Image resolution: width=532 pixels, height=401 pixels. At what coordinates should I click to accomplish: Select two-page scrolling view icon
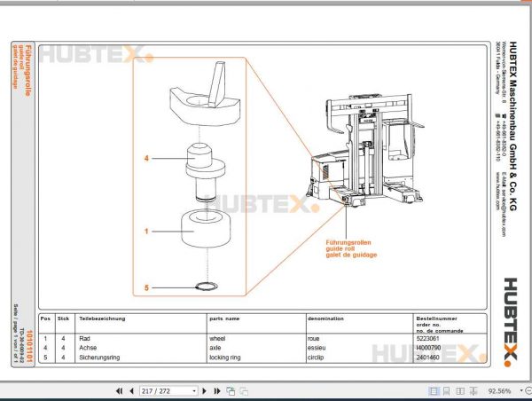473,391
